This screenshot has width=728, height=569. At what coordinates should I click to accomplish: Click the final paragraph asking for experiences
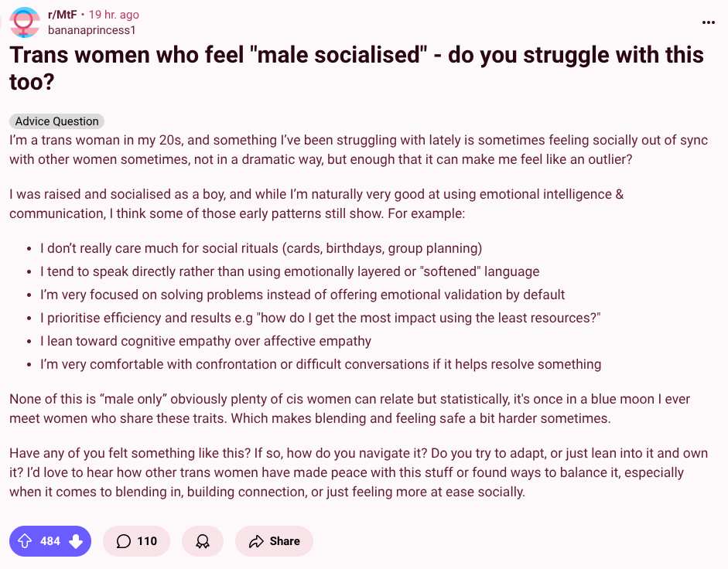click(358, 472)
